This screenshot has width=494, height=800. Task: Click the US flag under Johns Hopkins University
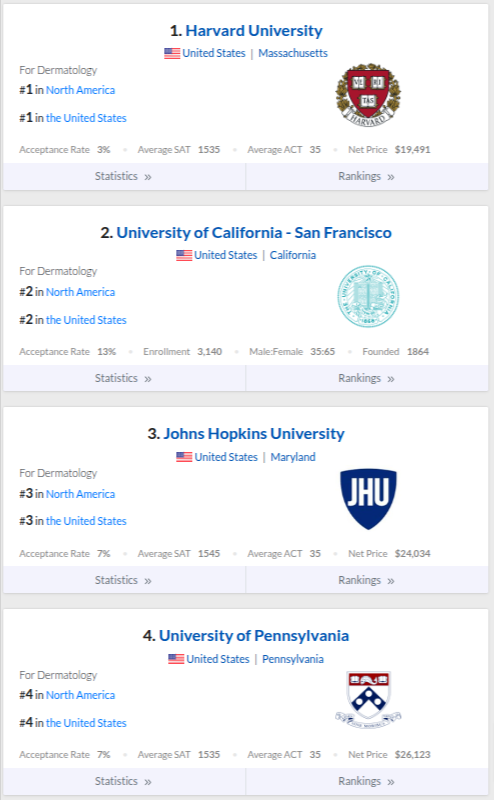click(x=184, y=457)
